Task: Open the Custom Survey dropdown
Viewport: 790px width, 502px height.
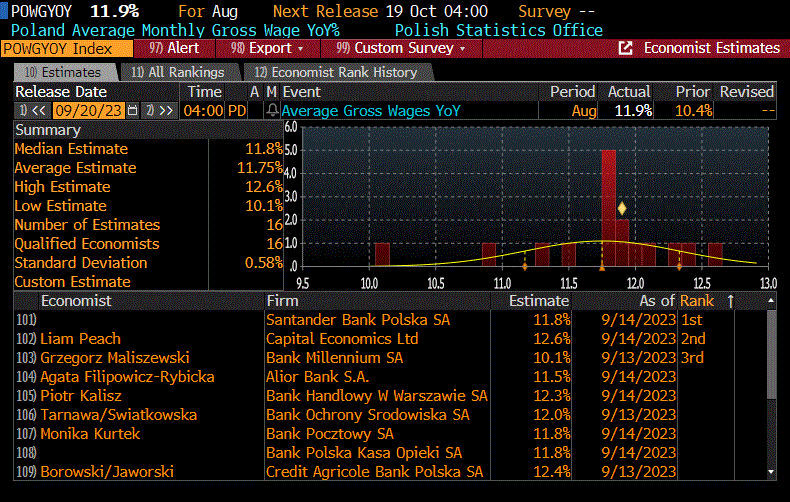Action: 402,48
